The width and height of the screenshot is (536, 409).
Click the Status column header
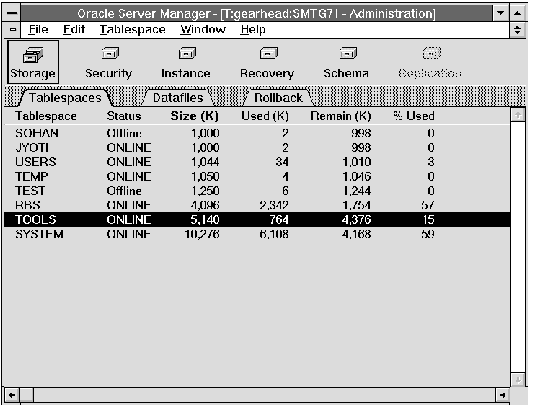click(x=124, y=116)
